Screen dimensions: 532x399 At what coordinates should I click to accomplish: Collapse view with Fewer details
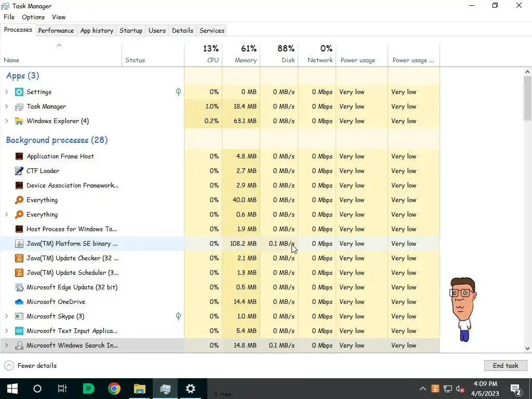pos(30,365)
